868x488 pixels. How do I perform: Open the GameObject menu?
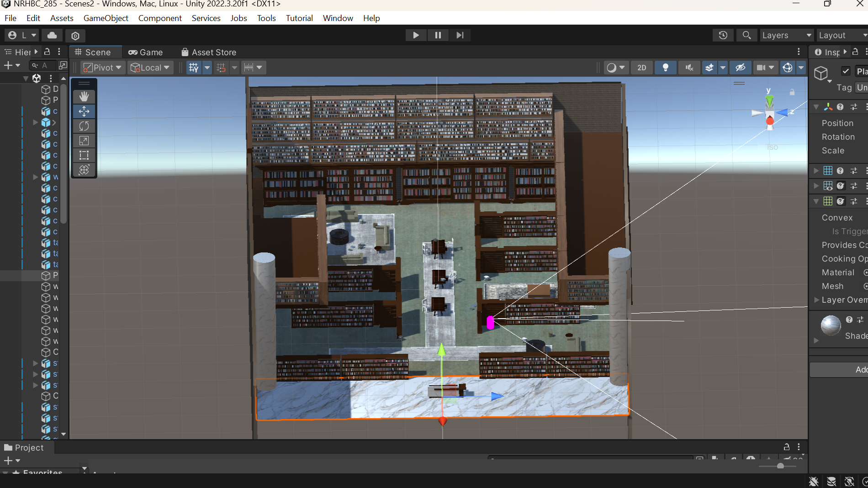point(106,18)
